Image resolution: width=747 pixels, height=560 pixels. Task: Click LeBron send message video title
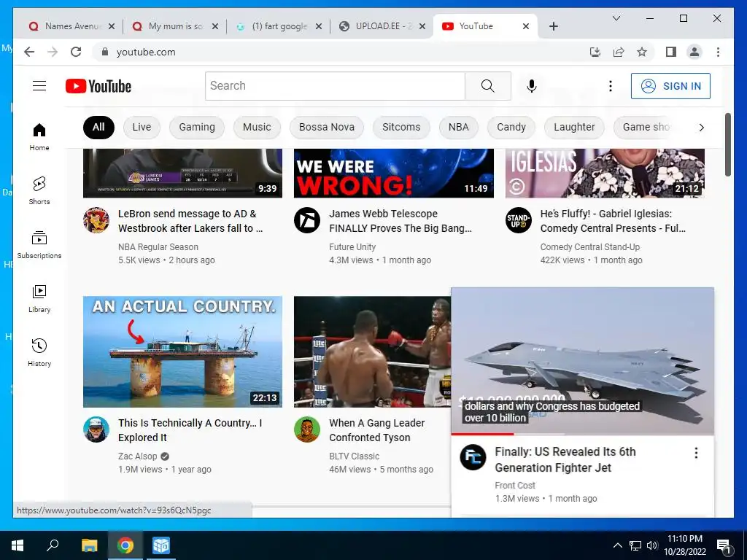click(190, 221)
